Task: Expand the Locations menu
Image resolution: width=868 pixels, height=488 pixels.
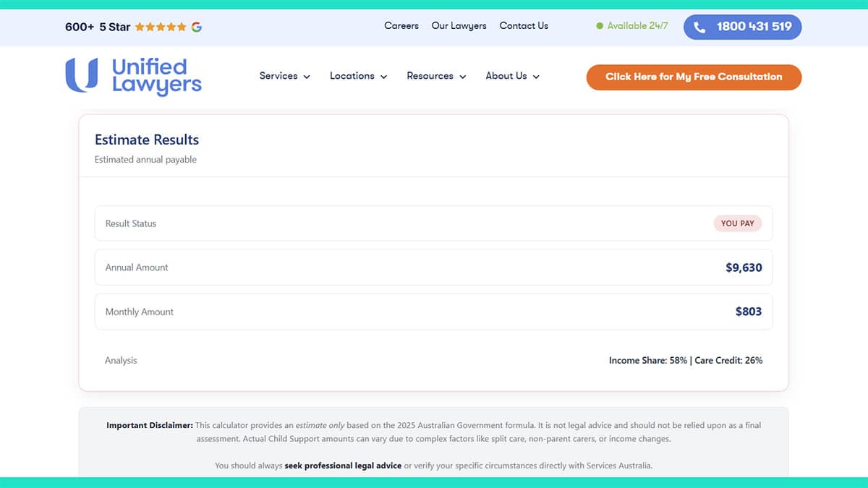Action: pyautogui.click(x=352, y=76)
